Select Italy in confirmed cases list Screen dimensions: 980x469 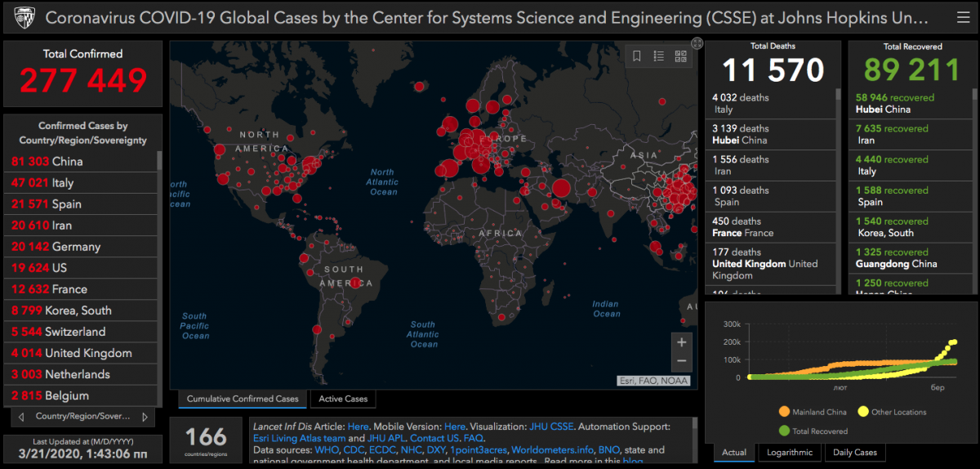[x=63, y=183]
